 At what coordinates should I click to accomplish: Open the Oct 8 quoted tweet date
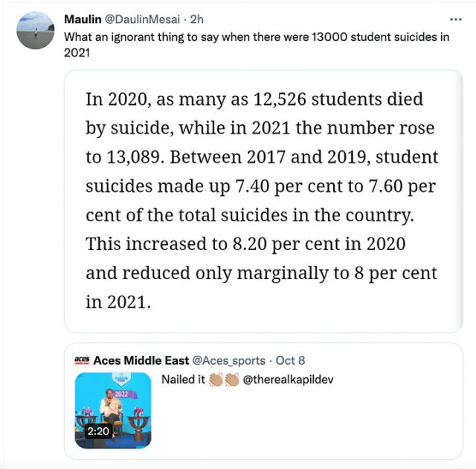(x=290, y=360)
